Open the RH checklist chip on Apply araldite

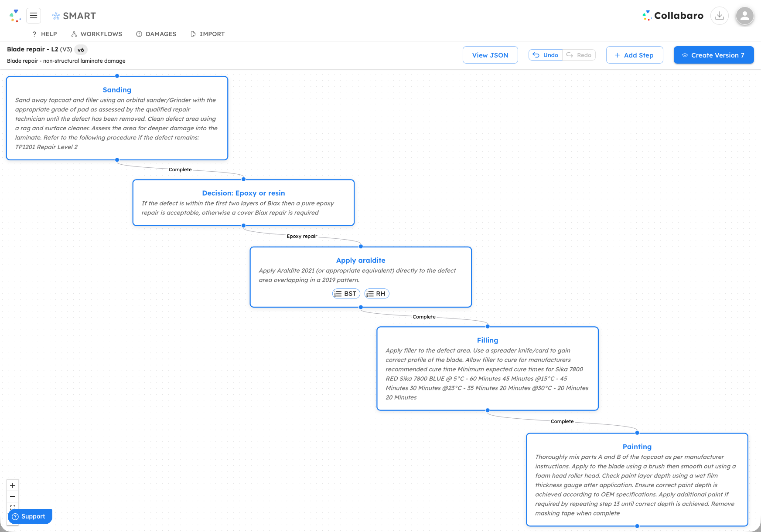tap(376, 293)
